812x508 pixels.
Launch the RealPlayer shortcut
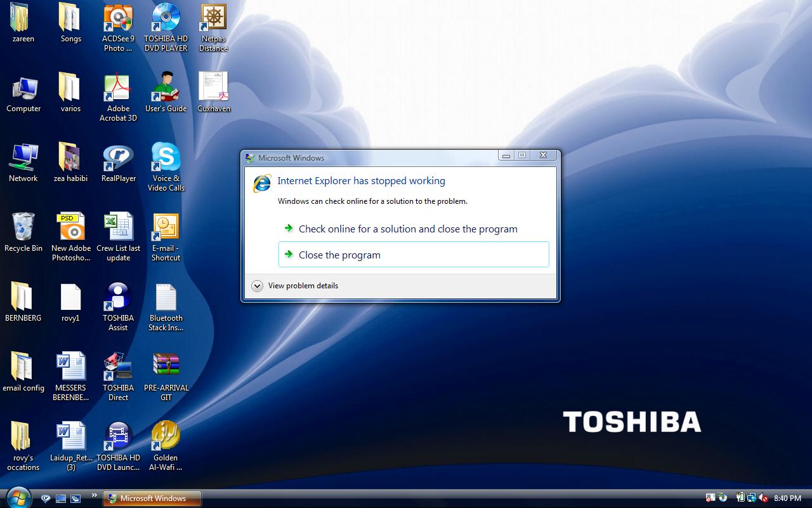118,163
